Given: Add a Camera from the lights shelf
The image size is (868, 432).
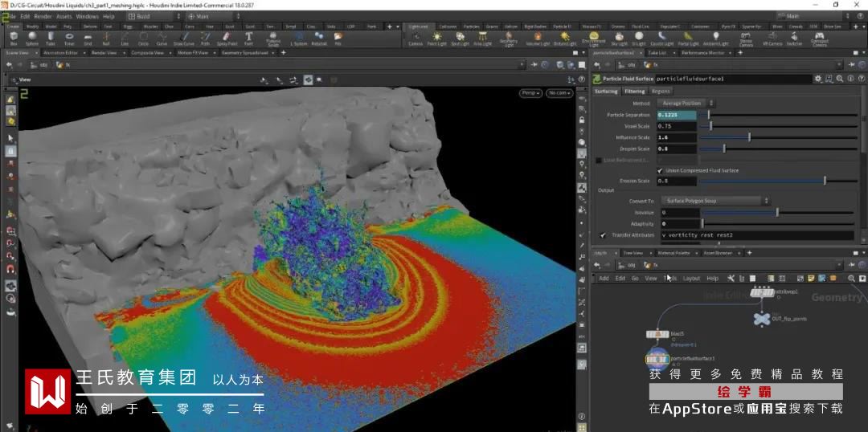Looking at the screenshot, I should coord(416,39).
